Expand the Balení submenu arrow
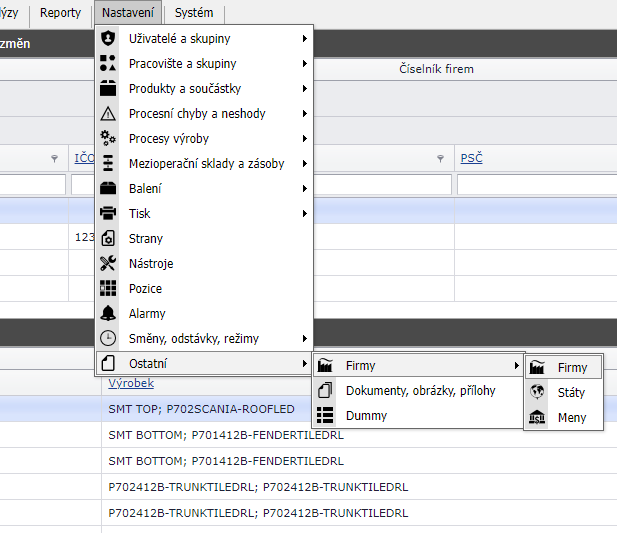617x533 pixels. tap(303, 189)
